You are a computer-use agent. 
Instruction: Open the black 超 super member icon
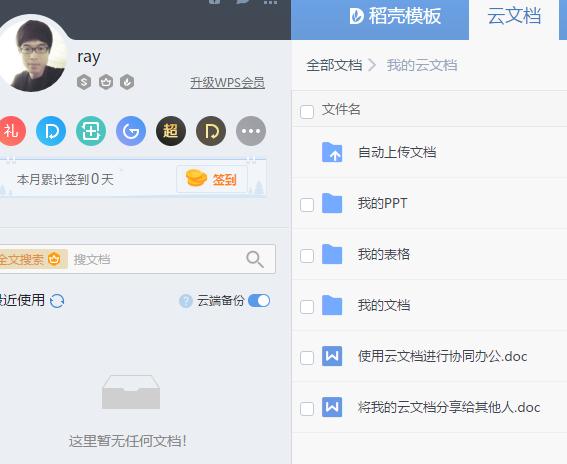(171, 131)
